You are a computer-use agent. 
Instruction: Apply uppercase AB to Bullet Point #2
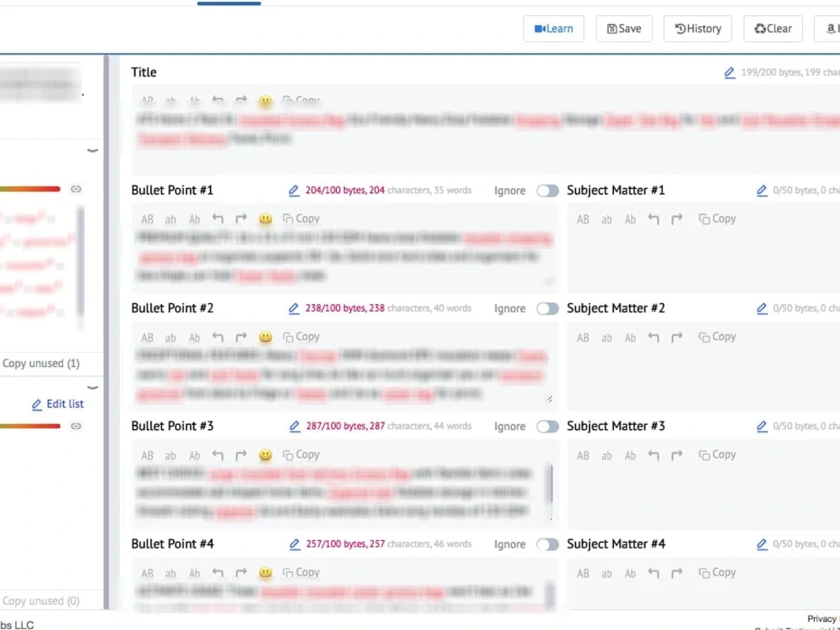(147, 337)
